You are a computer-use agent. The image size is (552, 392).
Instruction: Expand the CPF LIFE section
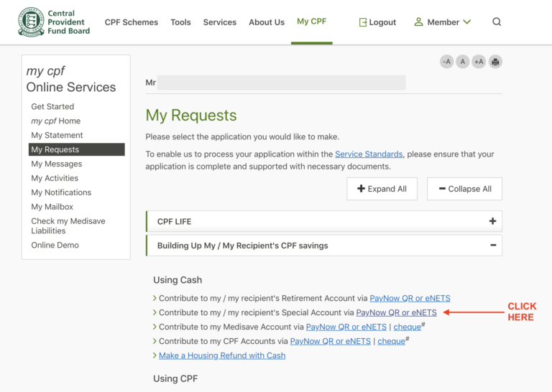[x=492, y=221]
